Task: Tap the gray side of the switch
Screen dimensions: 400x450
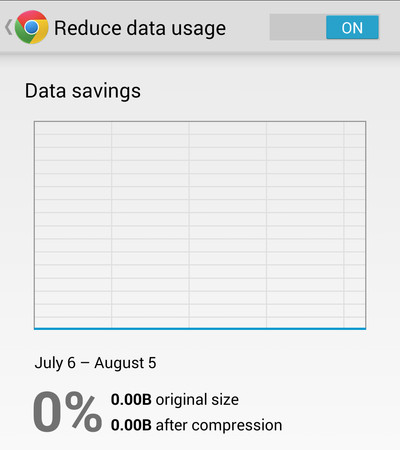Action: 298,27
